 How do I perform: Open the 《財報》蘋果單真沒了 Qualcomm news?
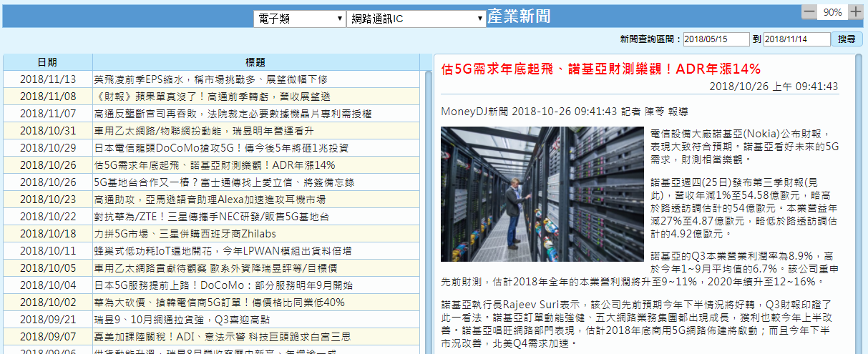[212, 97]
